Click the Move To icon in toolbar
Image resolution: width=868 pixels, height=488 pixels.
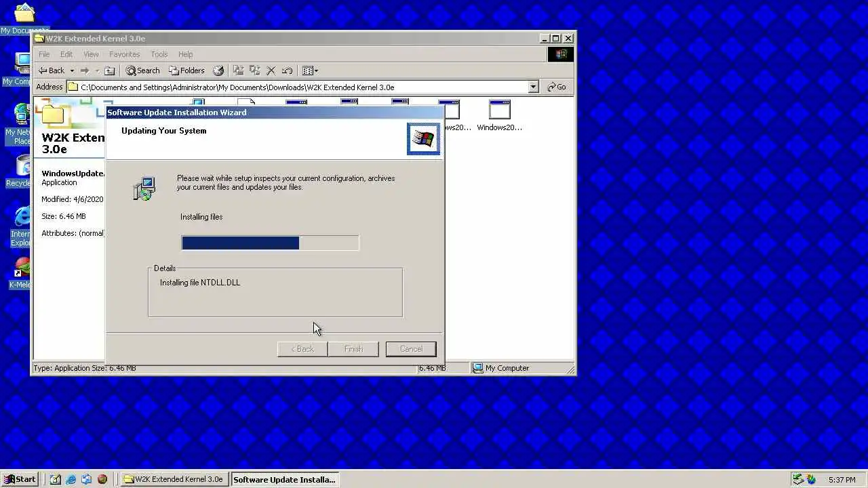tap(238, 70)
